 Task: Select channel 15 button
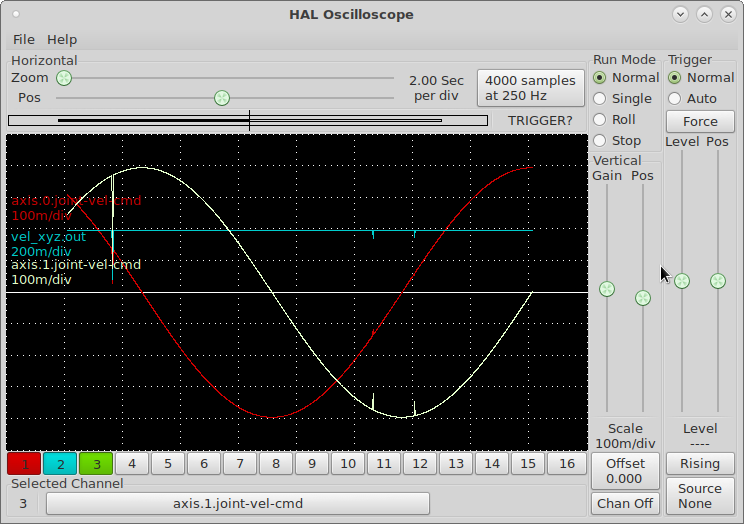(528, 464)
